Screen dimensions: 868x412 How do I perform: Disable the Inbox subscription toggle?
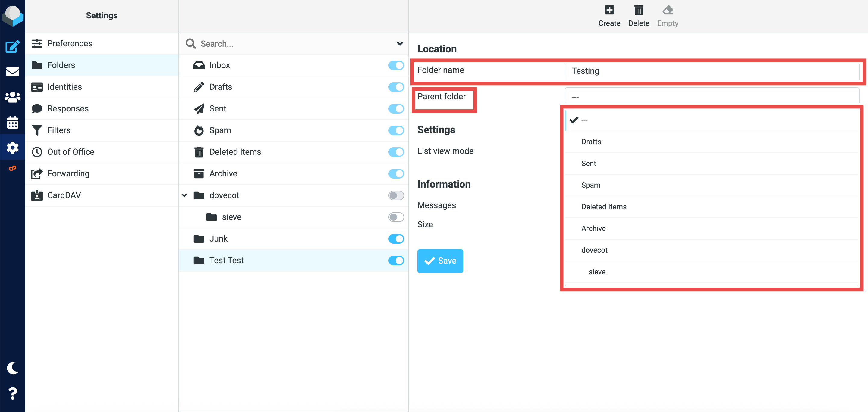(x=396, y=65)
